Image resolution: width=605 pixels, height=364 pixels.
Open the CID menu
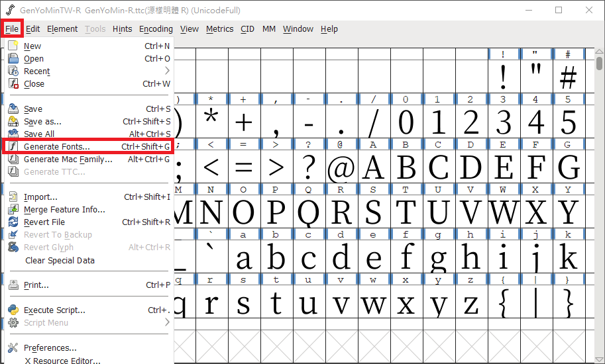[x=247, y=29]
